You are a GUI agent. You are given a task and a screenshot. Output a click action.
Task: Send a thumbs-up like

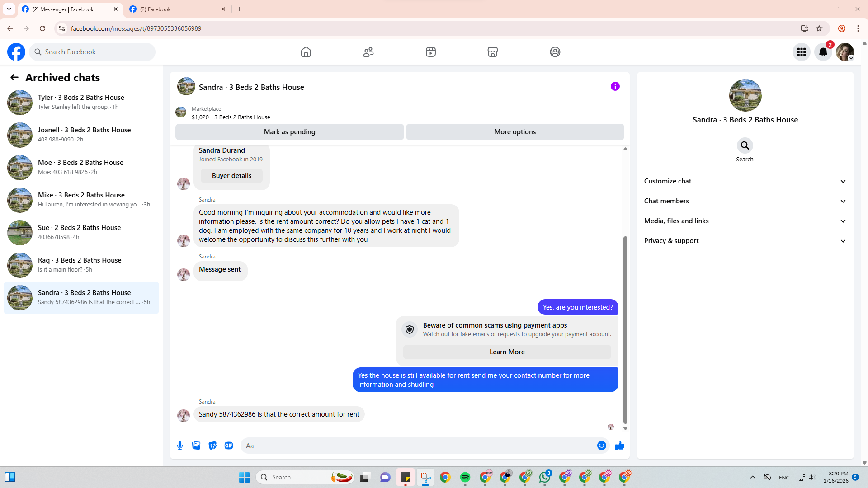619,446
